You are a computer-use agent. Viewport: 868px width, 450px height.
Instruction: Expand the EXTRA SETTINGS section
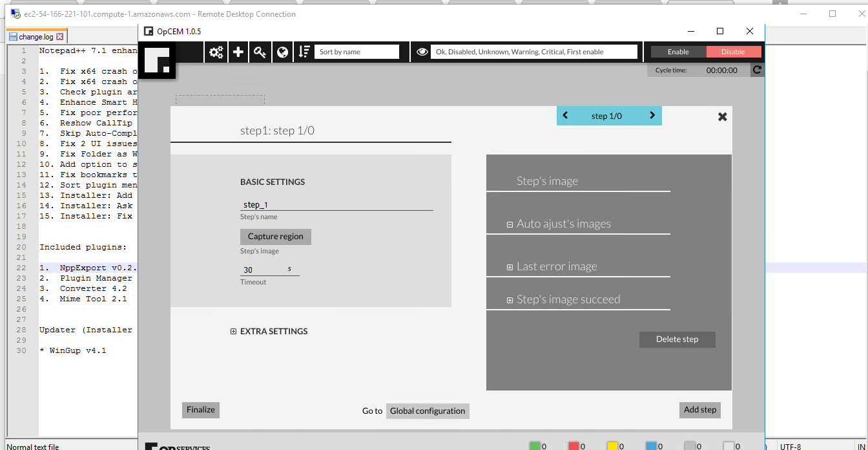tap(234, 332)
